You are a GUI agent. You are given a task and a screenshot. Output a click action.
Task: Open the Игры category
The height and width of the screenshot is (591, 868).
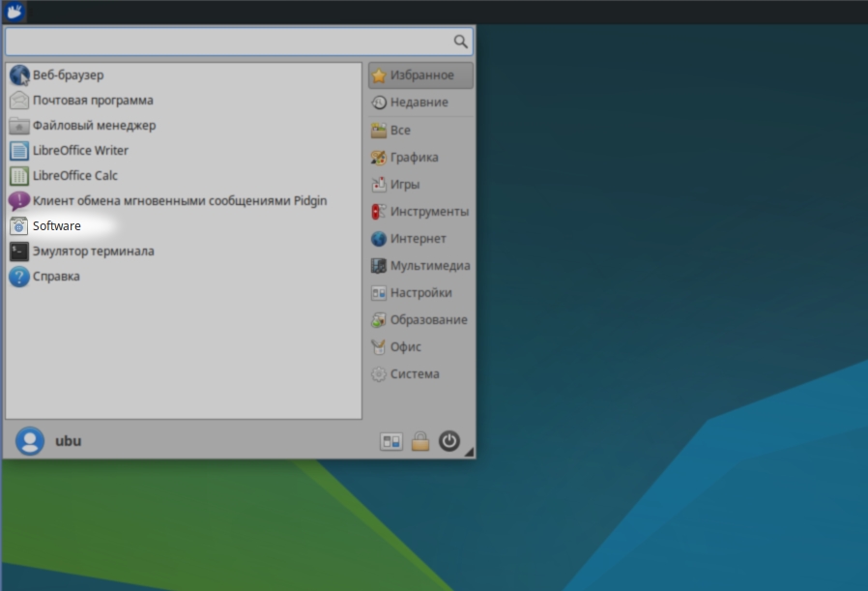420,185
